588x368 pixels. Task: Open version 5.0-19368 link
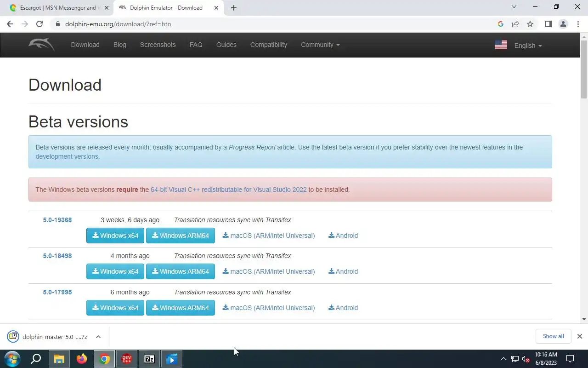(57, 220)
